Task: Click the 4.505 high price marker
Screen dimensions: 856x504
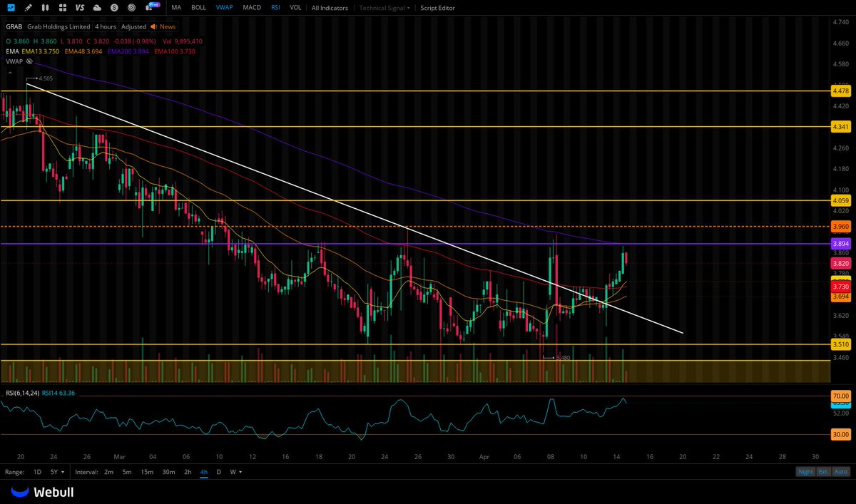Action: (x=46, y=78)
